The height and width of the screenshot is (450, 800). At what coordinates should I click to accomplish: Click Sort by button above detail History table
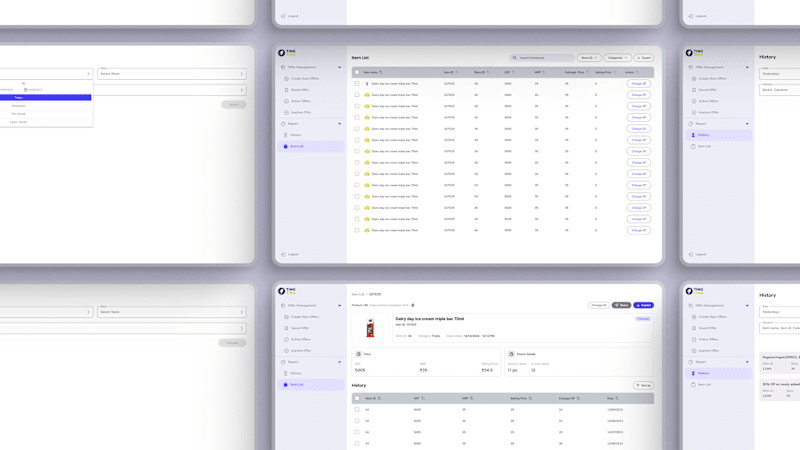coord(643,385)
